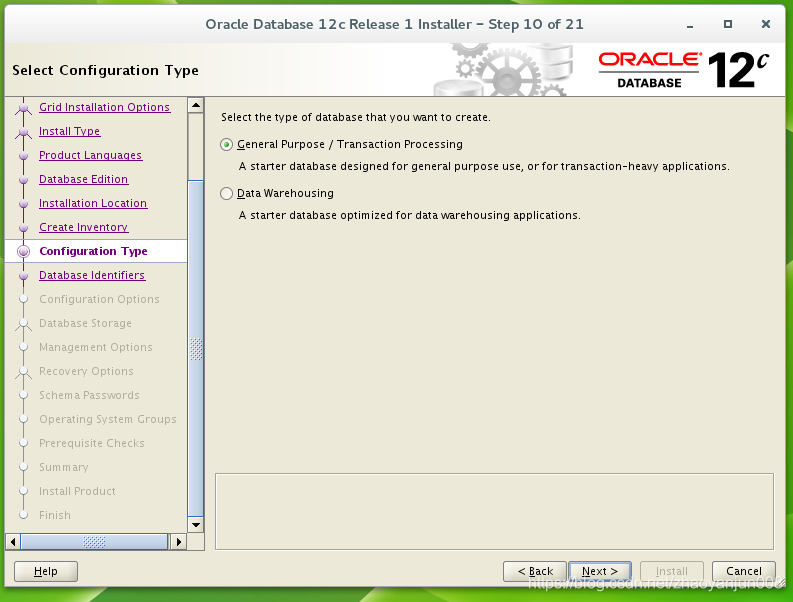Screen dimensions: 793x602
Task: Click the Data Warehousing description text
Action: (410, 216)
